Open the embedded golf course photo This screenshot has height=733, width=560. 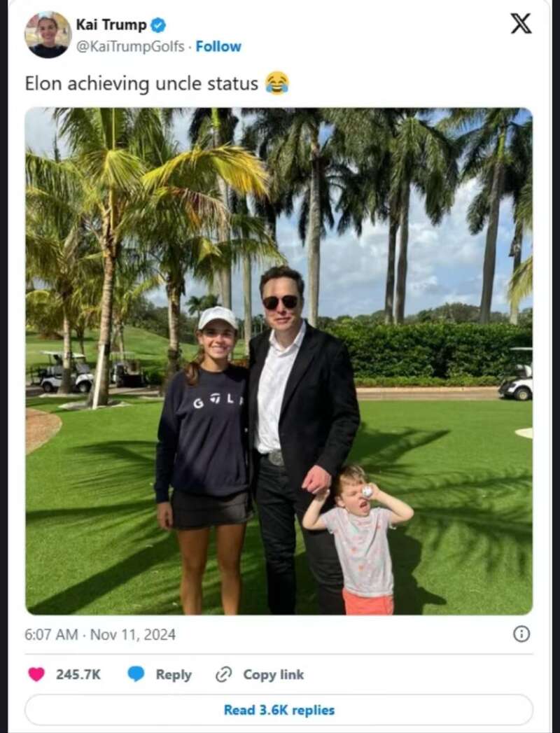click(279, 361)
